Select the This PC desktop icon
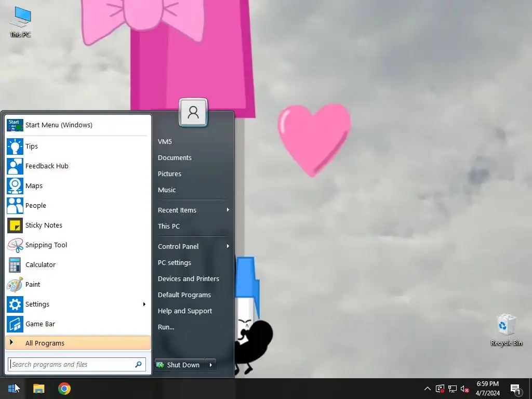 20,22
